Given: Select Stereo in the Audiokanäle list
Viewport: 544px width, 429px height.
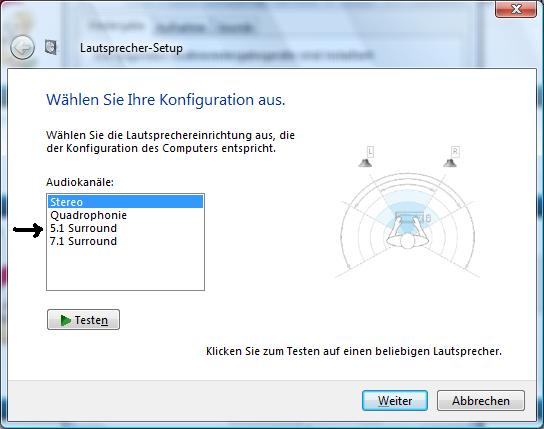Looking at the screenshot, I should 125,202.
